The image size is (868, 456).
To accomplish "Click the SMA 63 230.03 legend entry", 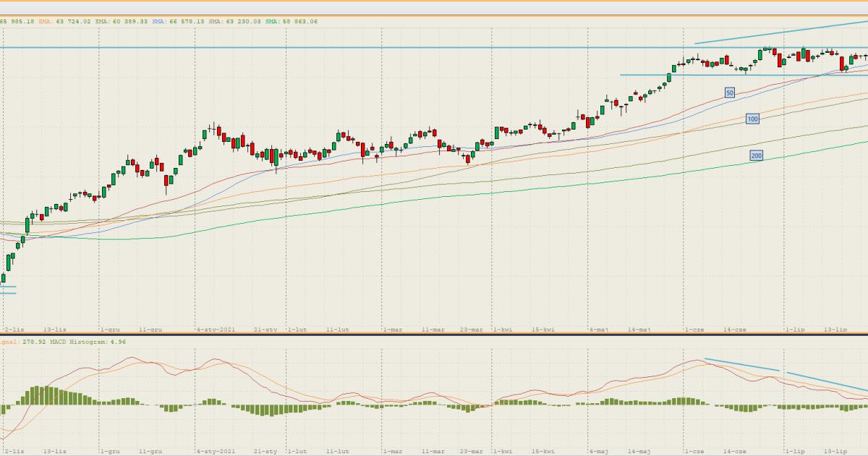I will pyautogui.click(x=235, y=22).
